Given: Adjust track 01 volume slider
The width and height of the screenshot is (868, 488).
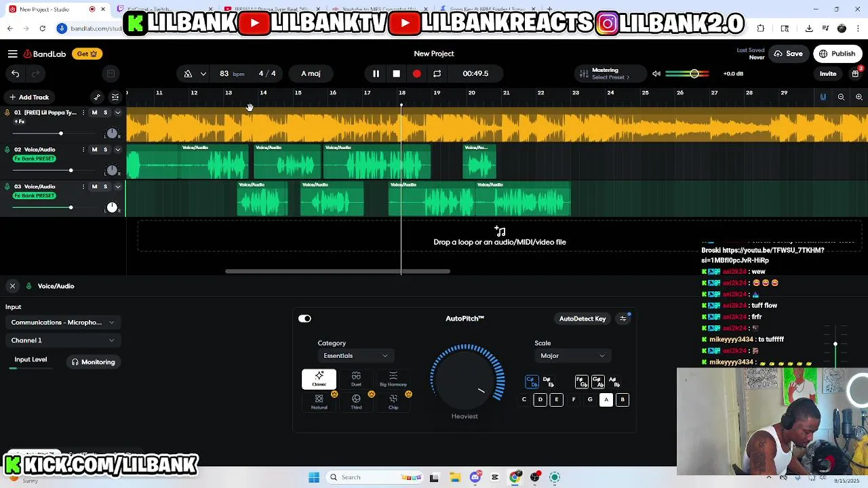Looking at the screenshot, I should pos(60,134).
